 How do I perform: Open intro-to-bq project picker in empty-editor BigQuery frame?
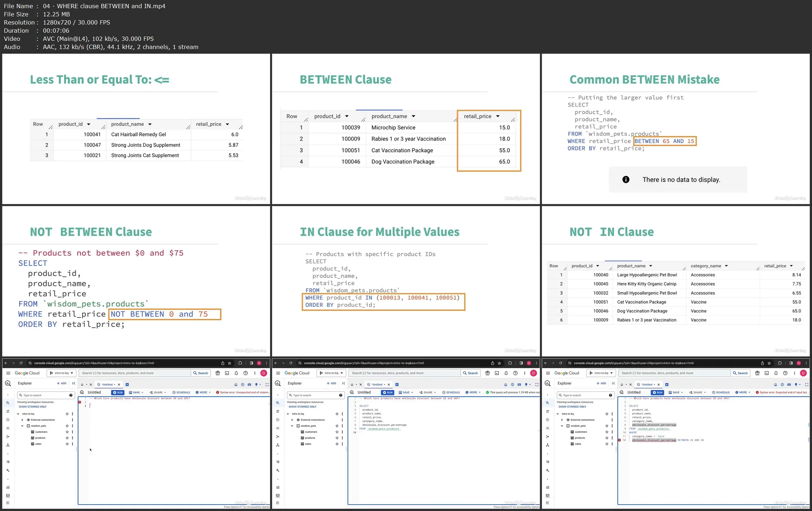pos(61,373)
